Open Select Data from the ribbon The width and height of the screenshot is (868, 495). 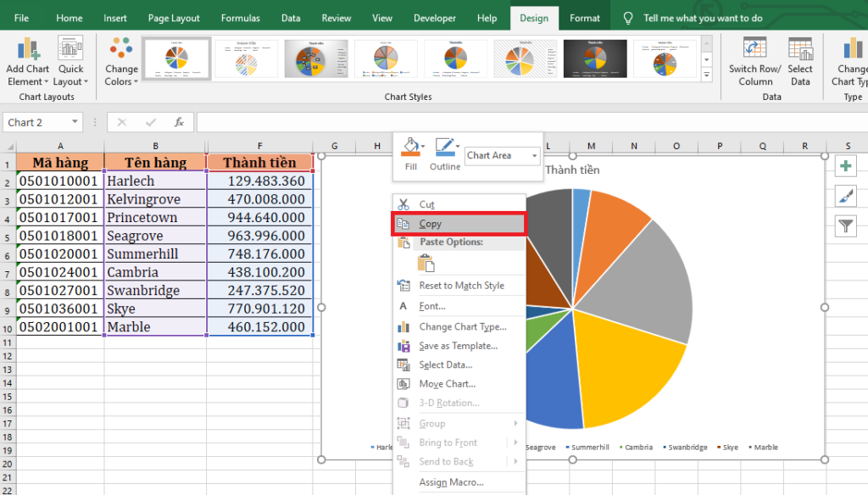point(799,49)
